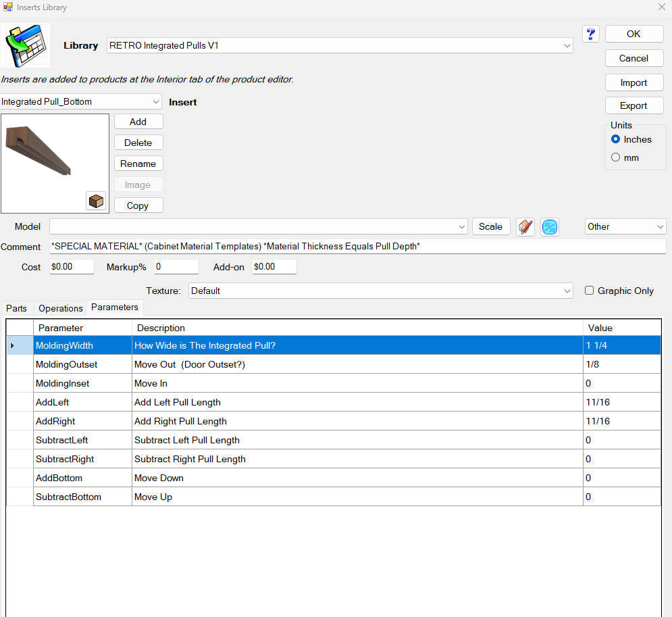Image resolution: width=672 pixels, height=617 pixels.
Task: Select the SubtractRight parameter cell
Action: (x=82, y=458)
